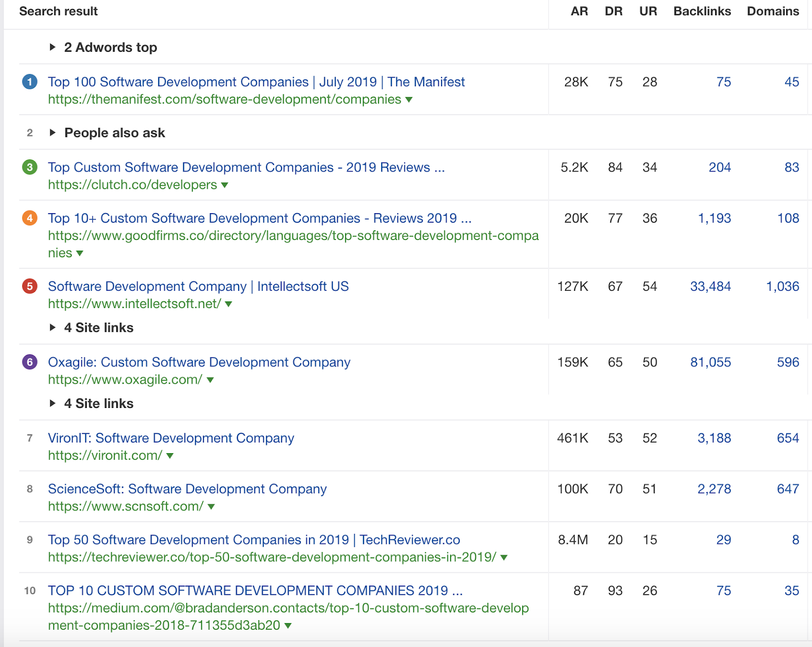Click the 654 domains count for VironIT
Screen dimensions: 812x647
pos(788,438)
